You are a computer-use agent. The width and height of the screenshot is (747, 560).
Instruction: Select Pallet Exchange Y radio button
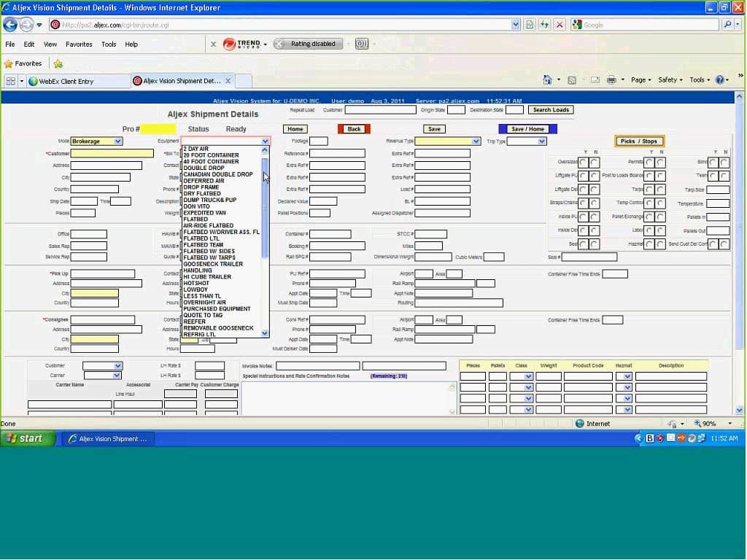(649, 217)
